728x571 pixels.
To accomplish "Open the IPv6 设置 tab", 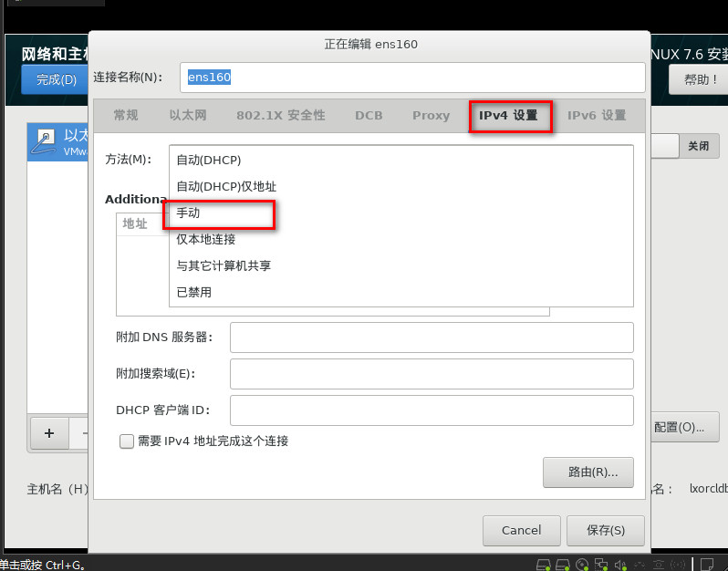I will tap(597, 116).
